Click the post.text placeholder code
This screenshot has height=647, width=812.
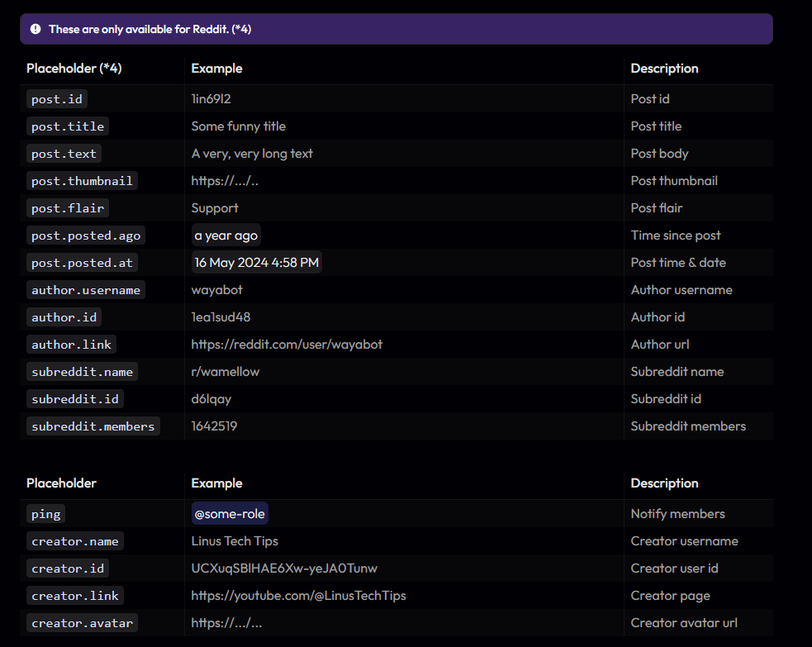click(x=64, y=154)
